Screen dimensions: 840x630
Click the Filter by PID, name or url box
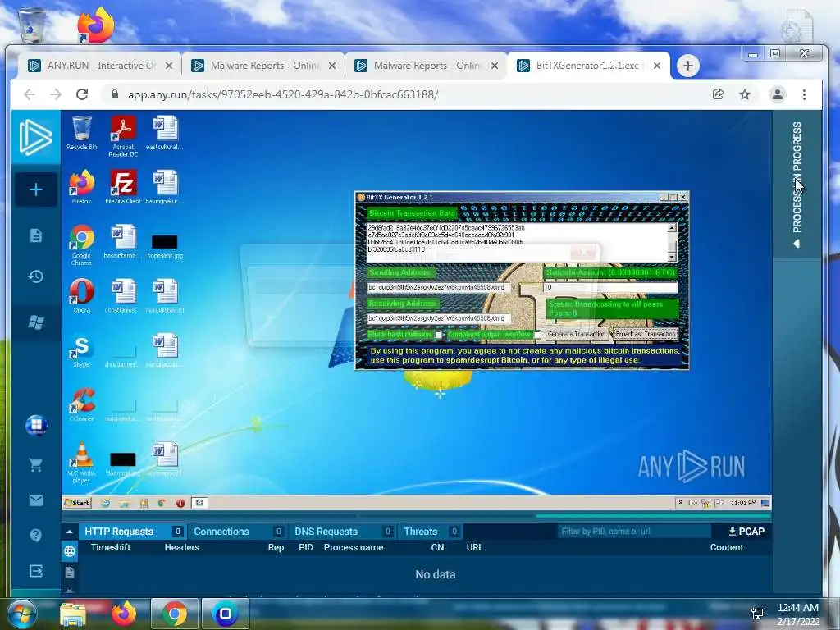pos(634,532)
